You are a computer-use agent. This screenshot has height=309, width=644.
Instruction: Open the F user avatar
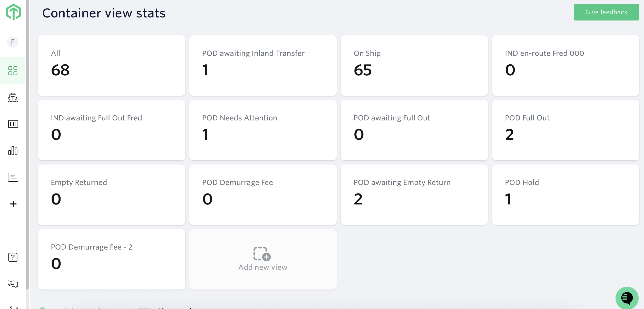(13, 42)
